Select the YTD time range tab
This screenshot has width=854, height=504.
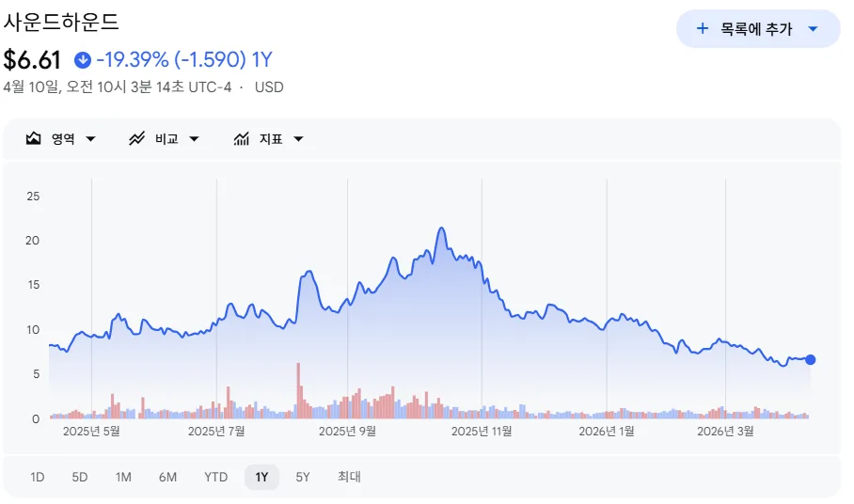(x=215, y=478)
